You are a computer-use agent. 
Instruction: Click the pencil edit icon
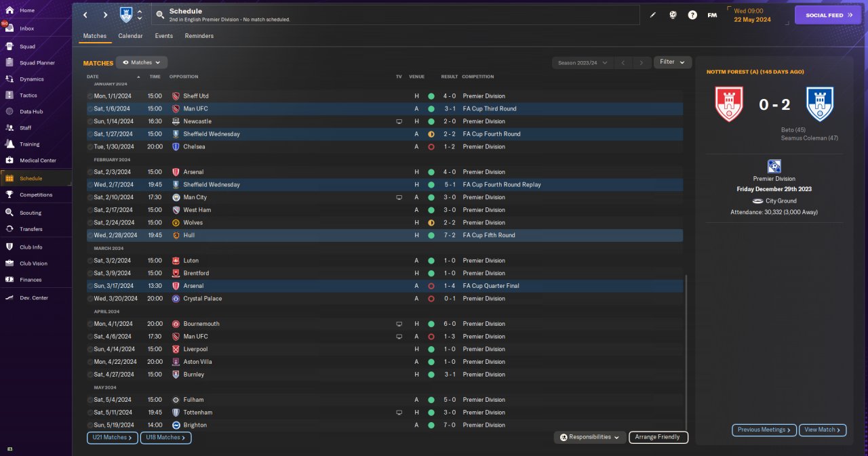pyautogui.click(x=653, y=15)
